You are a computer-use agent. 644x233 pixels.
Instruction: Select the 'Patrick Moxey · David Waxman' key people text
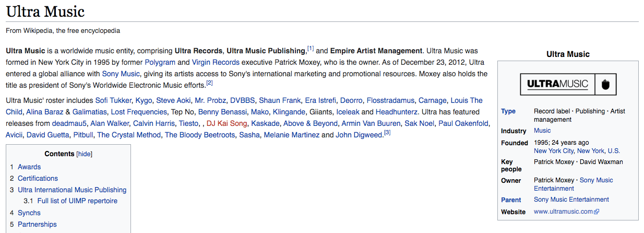tap(578, 162)
